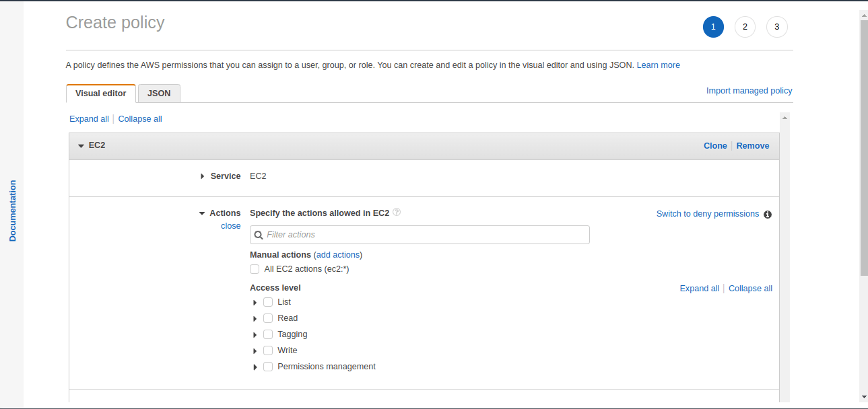Click the browser page vertical scrollbar thumb
This screenshot has height=409, width=868.
[x=864, y=147]
